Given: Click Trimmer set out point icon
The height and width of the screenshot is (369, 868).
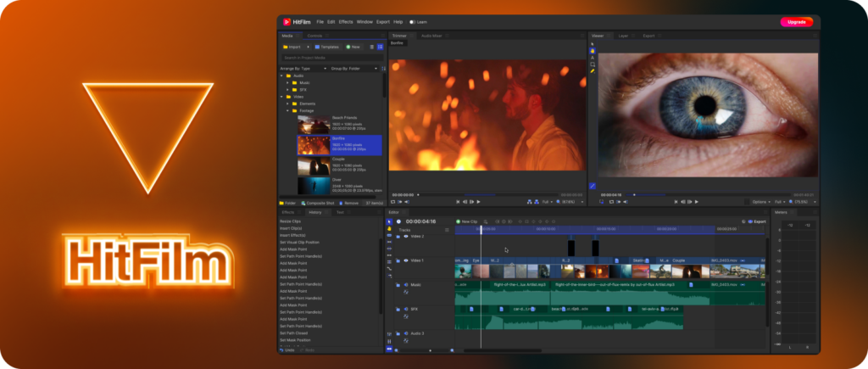Looking at the screenshot, I should click(407, 202).
